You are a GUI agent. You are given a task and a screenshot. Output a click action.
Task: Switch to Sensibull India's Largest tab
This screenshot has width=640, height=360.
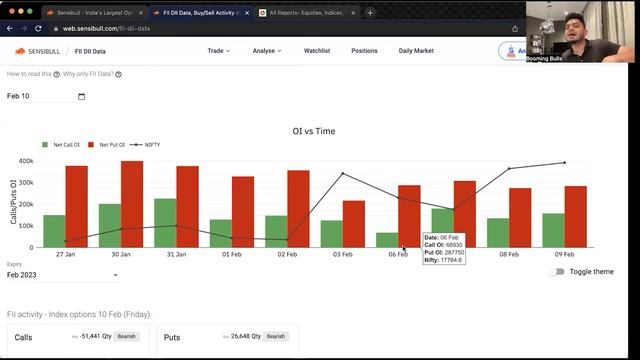pyautogui.click(x=94, y=13)
